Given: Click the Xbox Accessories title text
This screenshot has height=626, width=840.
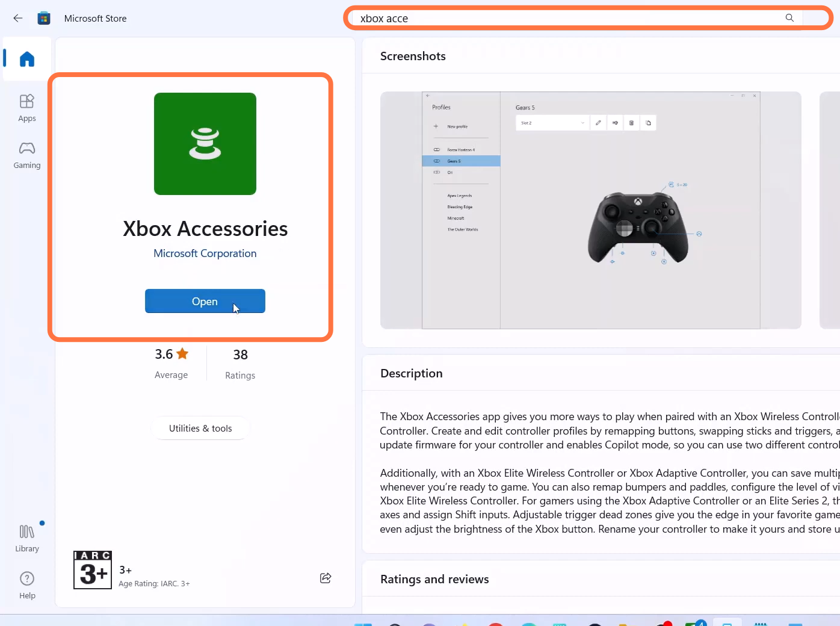Looking at the screenshot, I should click(x=205, y=229).
